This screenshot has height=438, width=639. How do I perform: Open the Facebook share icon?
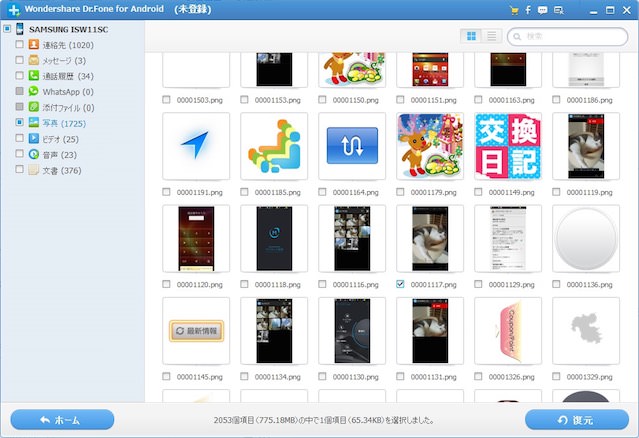528,10
